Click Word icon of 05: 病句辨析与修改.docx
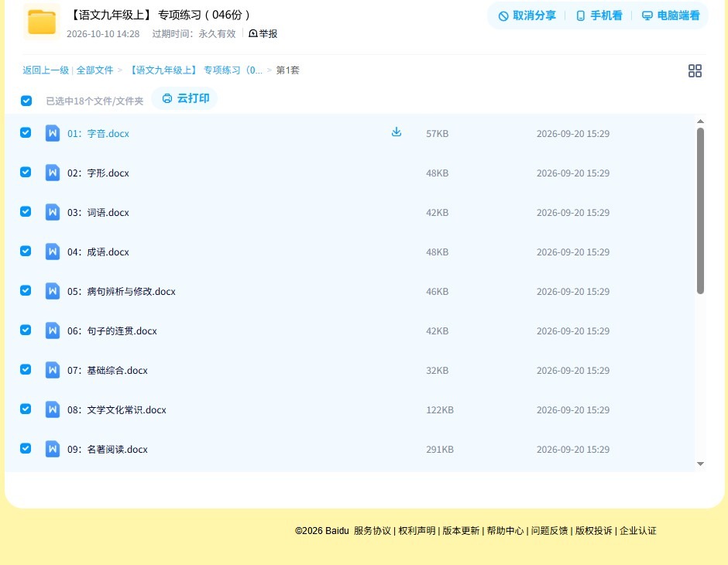The width and height of the screenshot is (728, 565). coord(53,291)
